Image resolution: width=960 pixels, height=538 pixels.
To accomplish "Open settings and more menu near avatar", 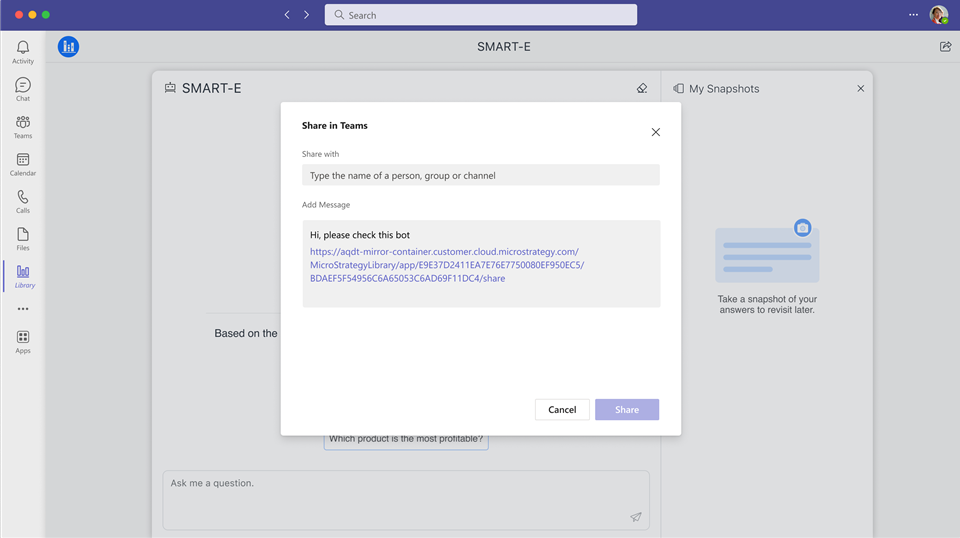I will [912, 15].
